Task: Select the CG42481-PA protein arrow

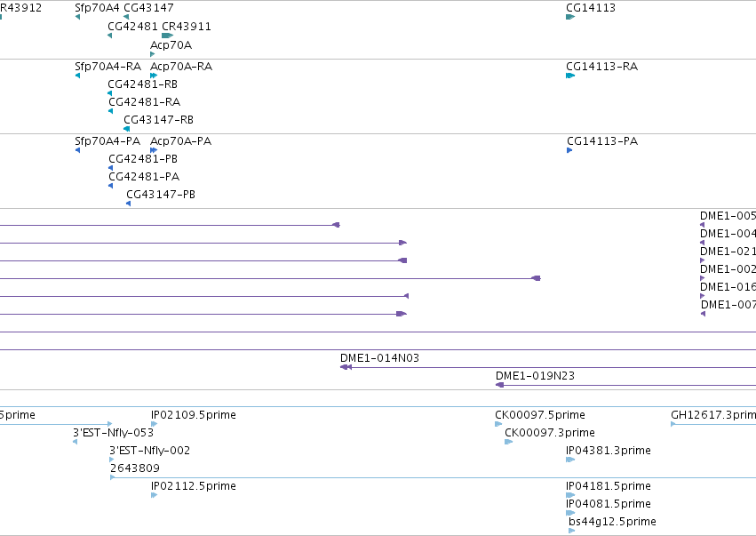Action: pos(111,186)
